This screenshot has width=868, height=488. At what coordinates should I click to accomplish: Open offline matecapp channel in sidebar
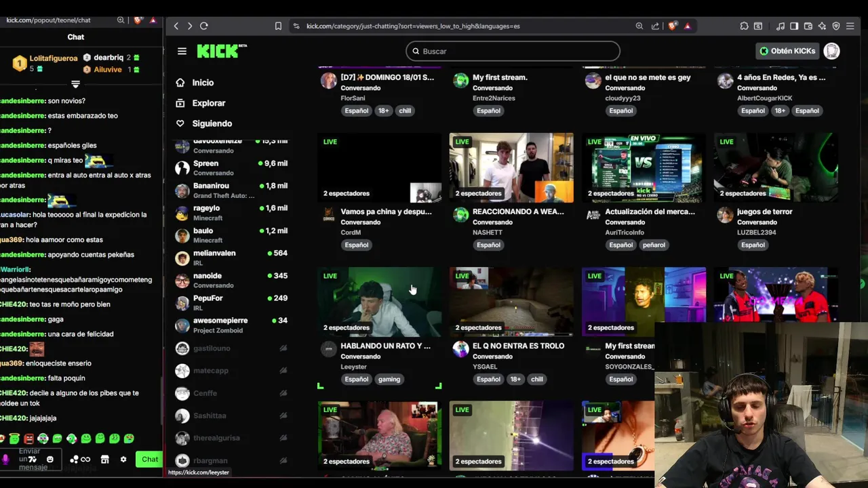point(231,371)
